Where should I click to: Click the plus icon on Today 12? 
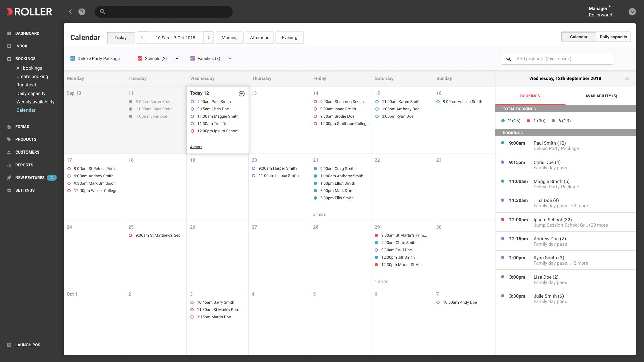241,94
